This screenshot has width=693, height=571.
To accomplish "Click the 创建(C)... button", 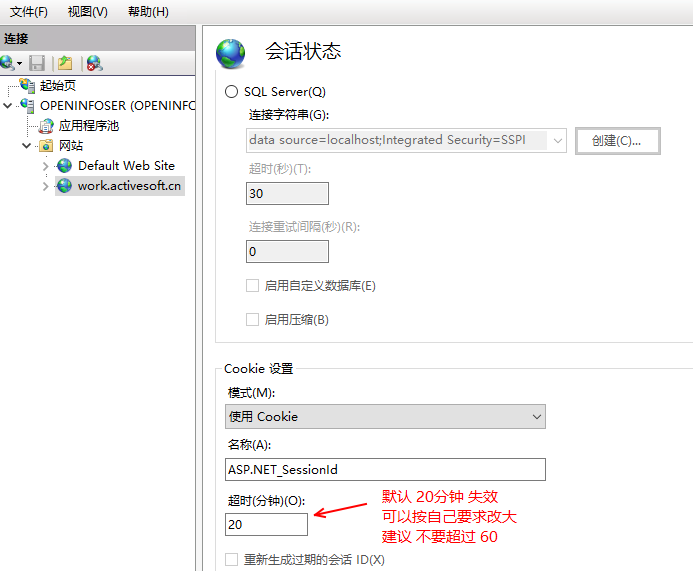I will 617,141.
